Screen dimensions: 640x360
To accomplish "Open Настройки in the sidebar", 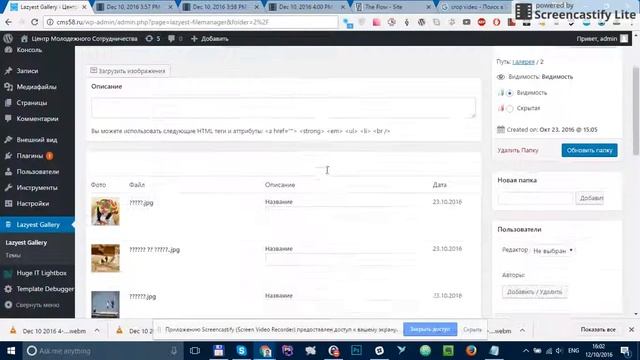I will tap(33, 204).
